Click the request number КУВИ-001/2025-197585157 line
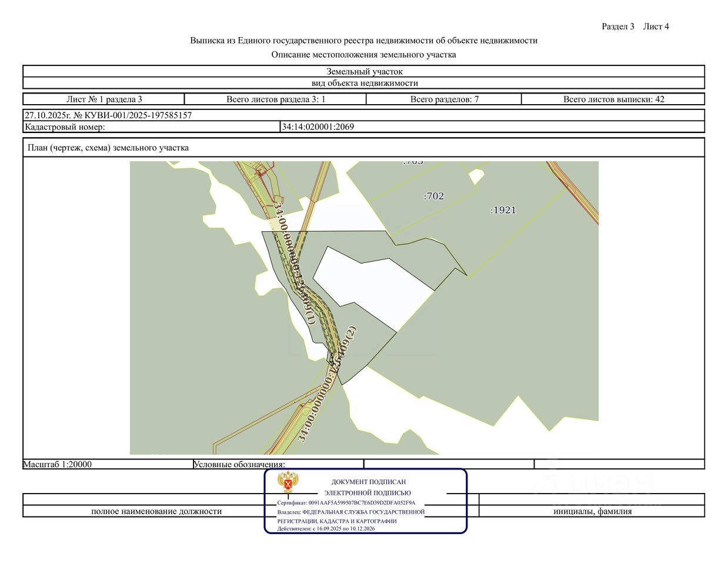This screenshot has height=563, width=728. point(108,115)
